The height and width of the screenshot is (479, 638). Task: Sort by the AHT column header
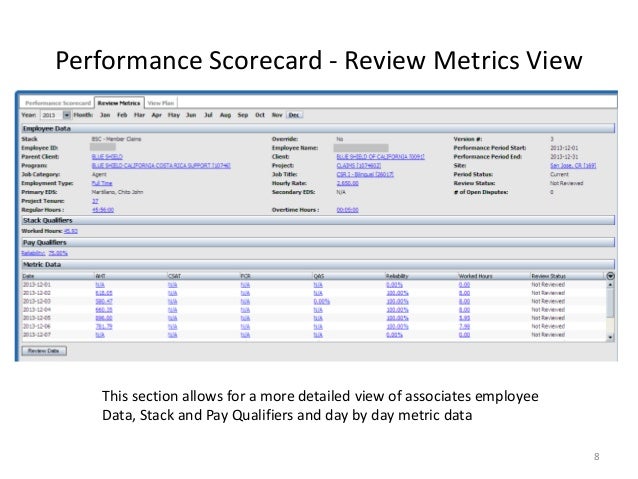point(100,276)
